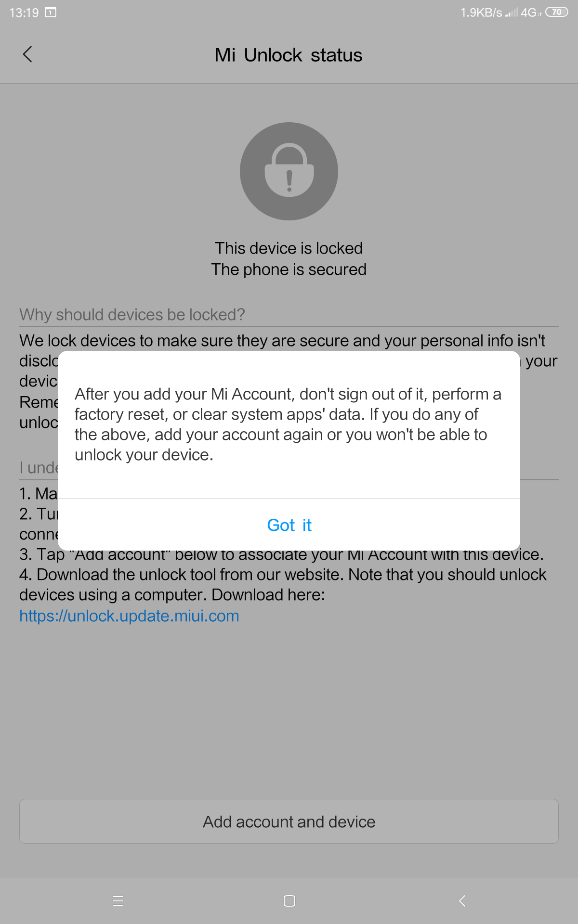Tap the 'This device is locked' text
This screenshot has height=924, width=578.
coord(289,248)
